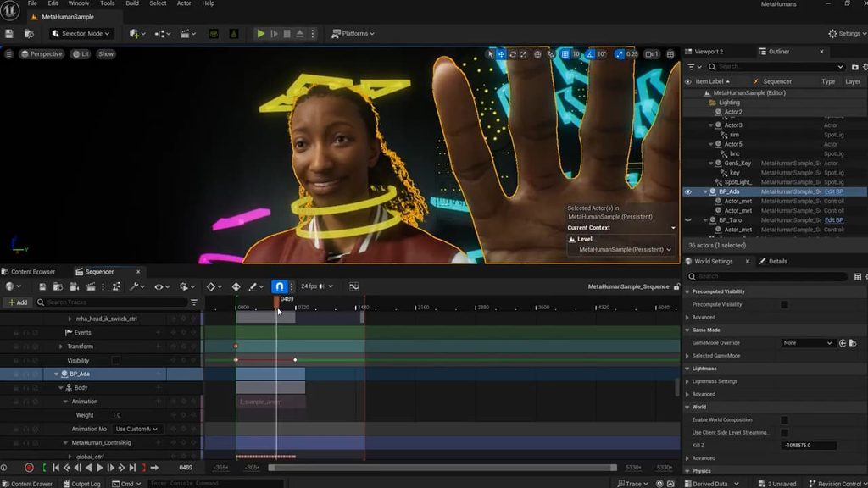Switch to Content Browser tab

coord(28,272)
